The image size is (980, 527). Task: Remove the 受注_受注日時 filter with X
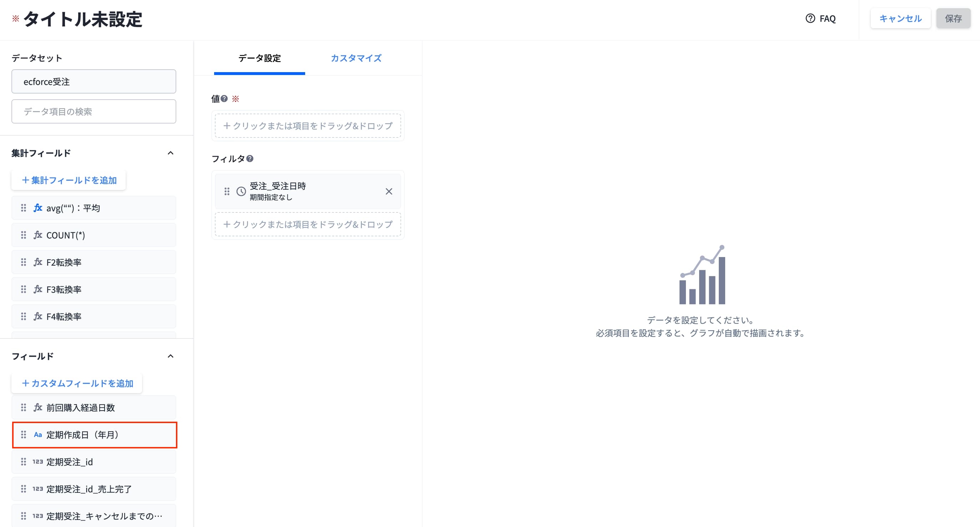coord(389,191)
